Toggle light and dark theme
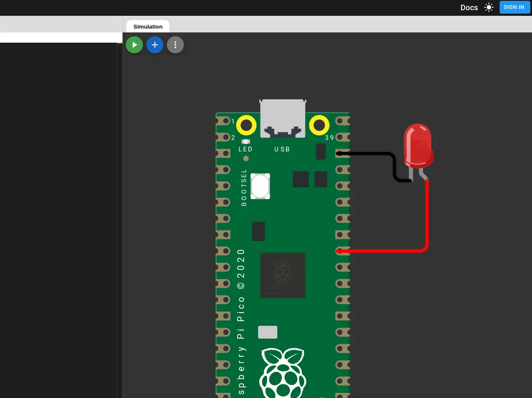 488,7
